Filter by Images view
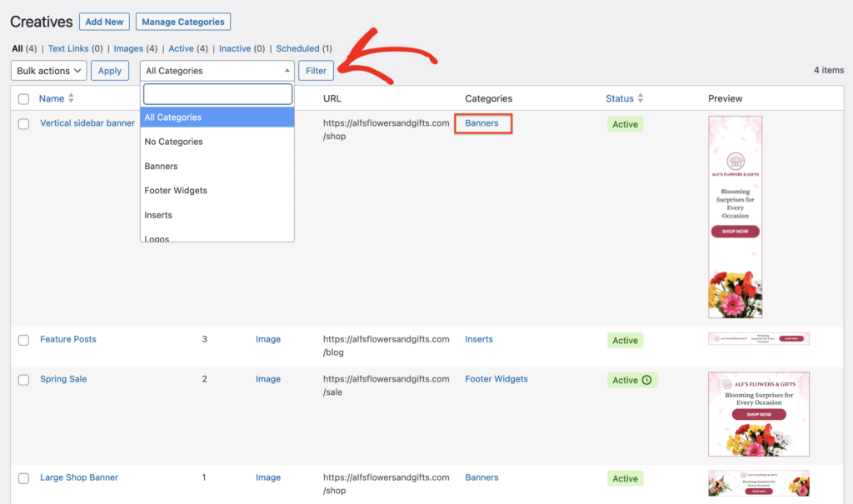The image size is (853, 504). coord(128,48)
